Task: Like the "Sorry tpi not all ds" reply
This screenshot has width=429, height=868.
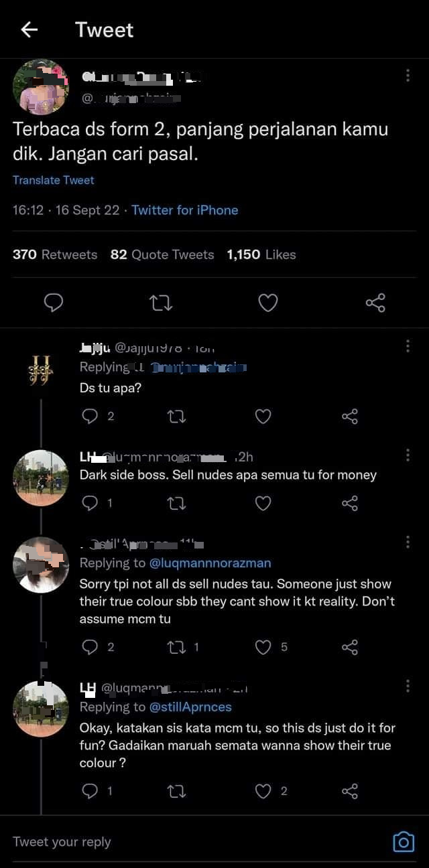Action: [x=264, y=647]
